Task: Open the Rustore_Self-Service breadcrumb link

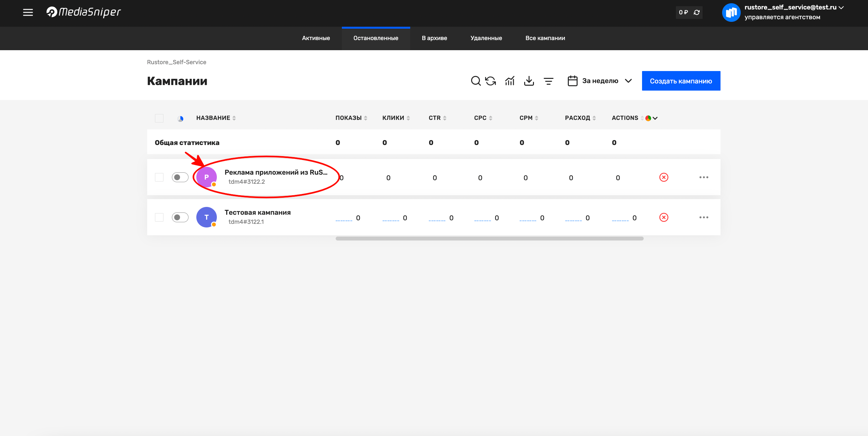Action: coord(176,62)
